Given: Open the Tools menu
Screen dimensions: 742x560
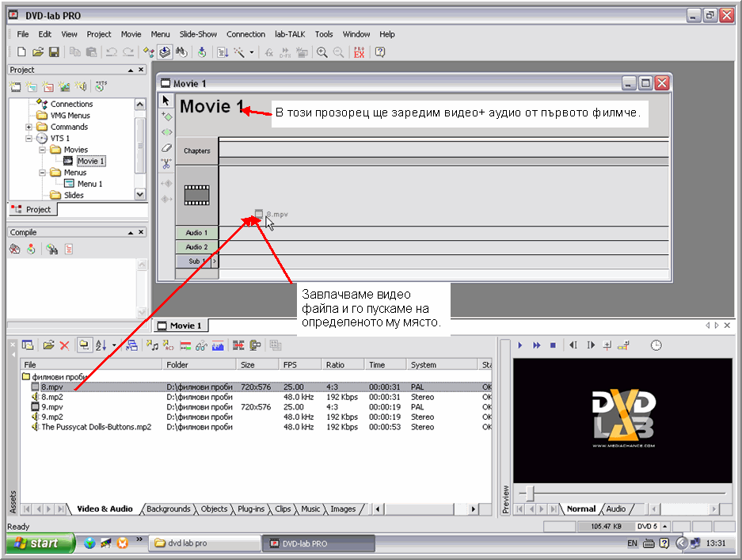Looking at the screenshot, I should coord(324,34).
